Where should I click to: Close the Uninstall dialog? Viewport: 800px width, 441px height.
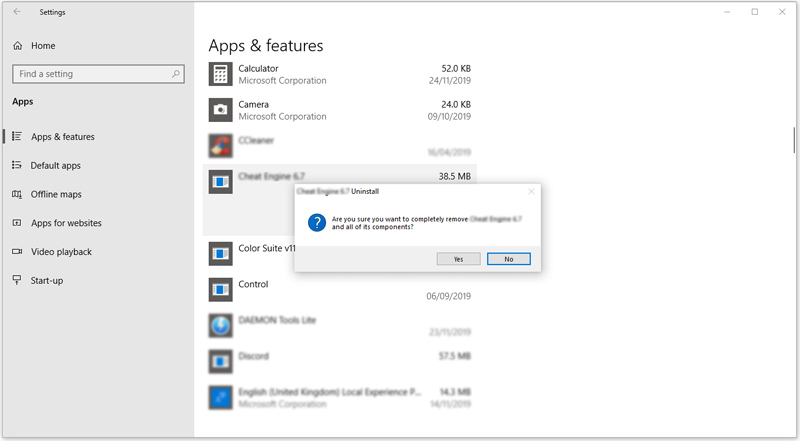(531, 191)
